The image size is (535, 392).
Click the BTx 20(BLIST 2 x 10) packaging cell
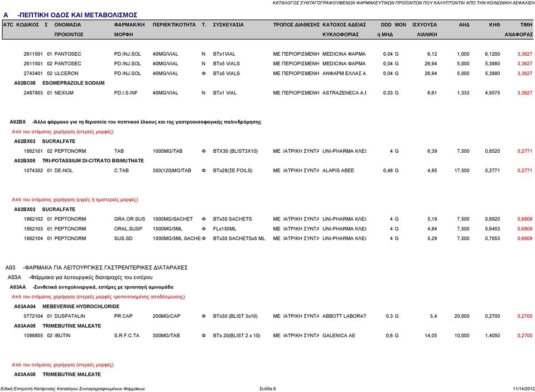(237, 336)
